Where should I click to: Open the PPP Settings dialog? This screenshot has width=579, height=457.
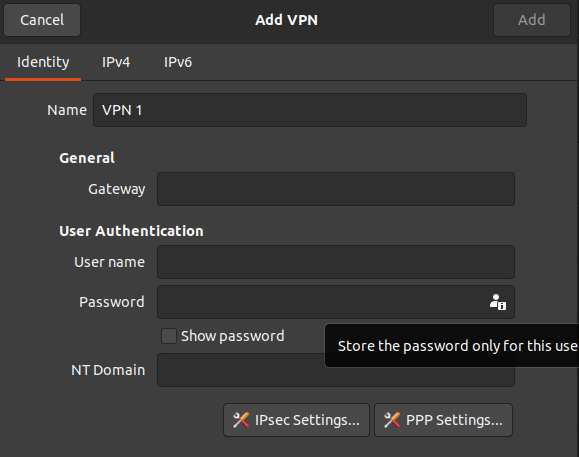443,420
